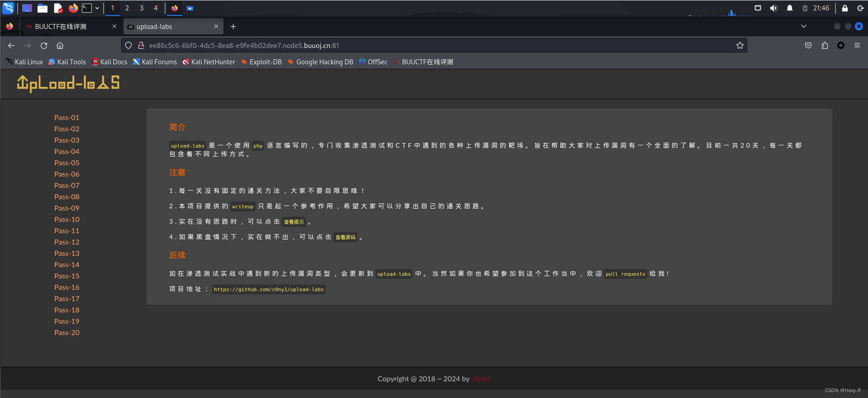The height and width of the screenshot is (398, 868).
Task: Expand the terminal dropdown arrow in panel
Action: (x=97, y=8)
